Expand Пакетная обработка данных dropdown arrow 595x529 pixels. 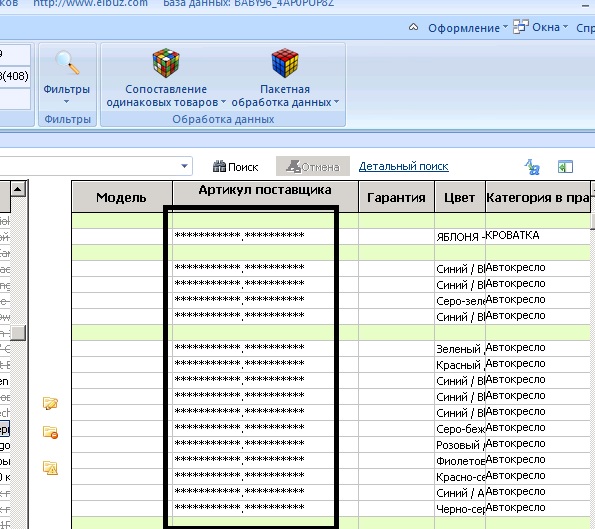pyautogui.click(x=336, y=102)
